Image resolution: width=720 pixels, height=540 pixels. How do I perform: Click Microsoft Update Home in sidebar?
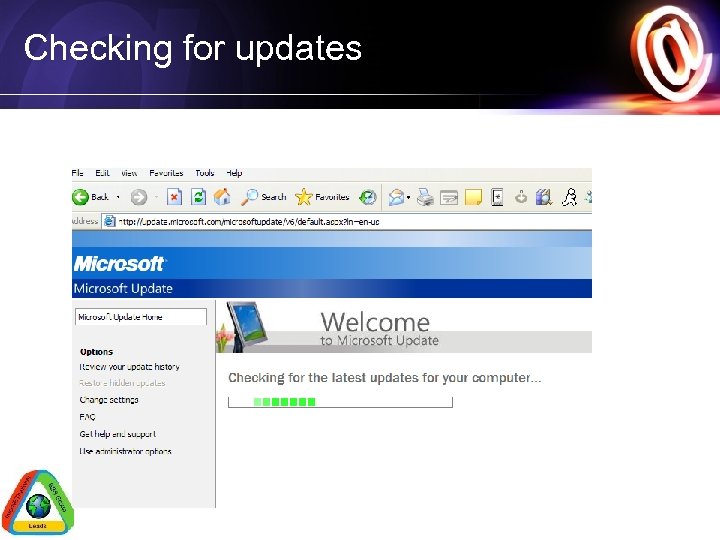point(141,317)
